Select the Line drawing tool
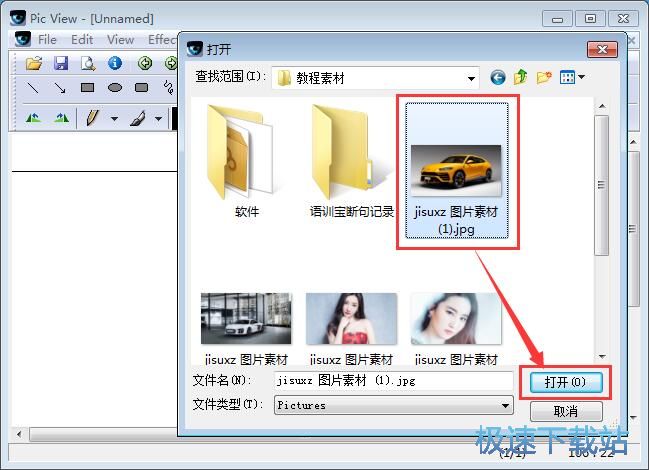The width and height of the screenshot is (649, 470). tap(33, 88)
